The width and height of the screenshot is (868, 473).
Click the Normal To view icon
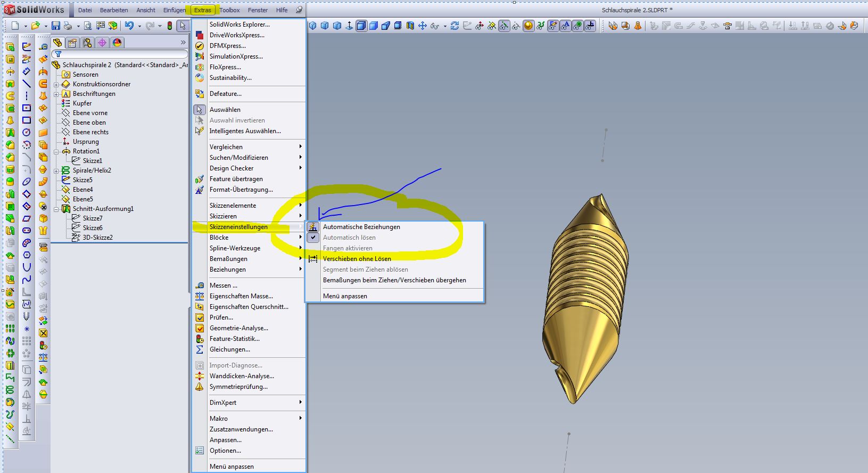click(x=349, y=26)
